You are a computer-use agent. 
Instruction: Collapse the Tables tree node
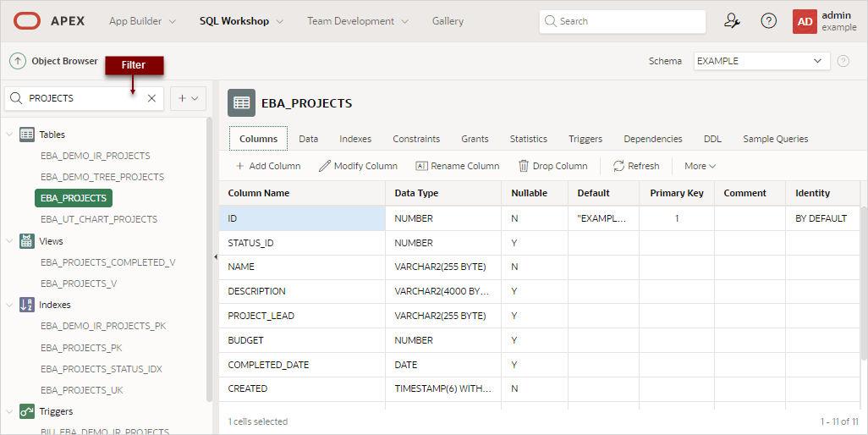(x=9, y=135)
